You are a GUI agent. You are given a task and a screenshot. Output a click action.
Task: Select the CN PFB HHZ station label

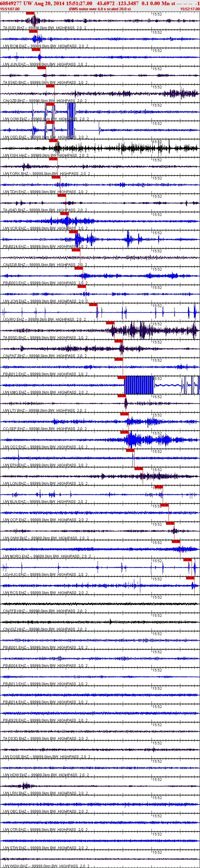45,610
